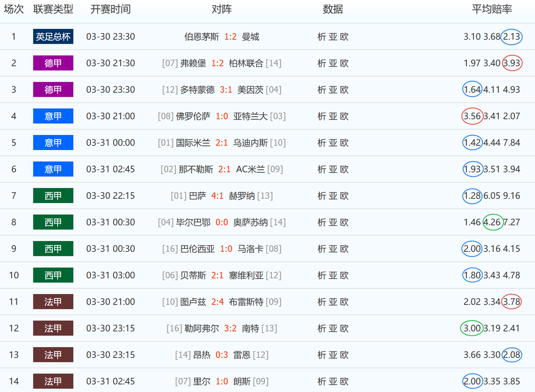The image size is (535, 392).
Task: Click the odds 3.78 for 图卢兹 match
Action: point(512,302)
